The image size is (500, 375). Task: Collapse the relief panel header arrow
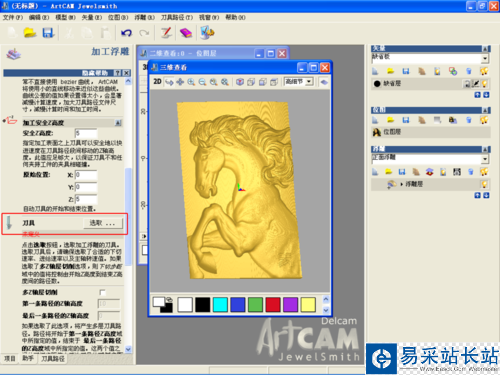pos(486,149)
